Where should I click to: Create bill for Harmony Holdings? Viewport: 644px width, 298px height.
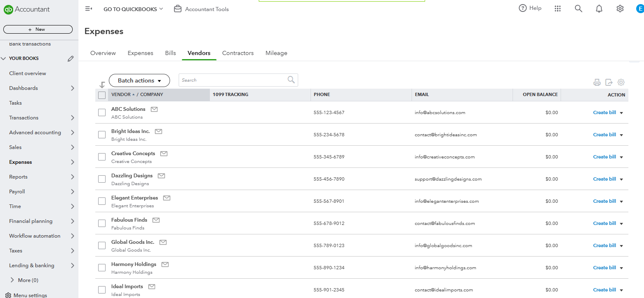pos(605,268)
